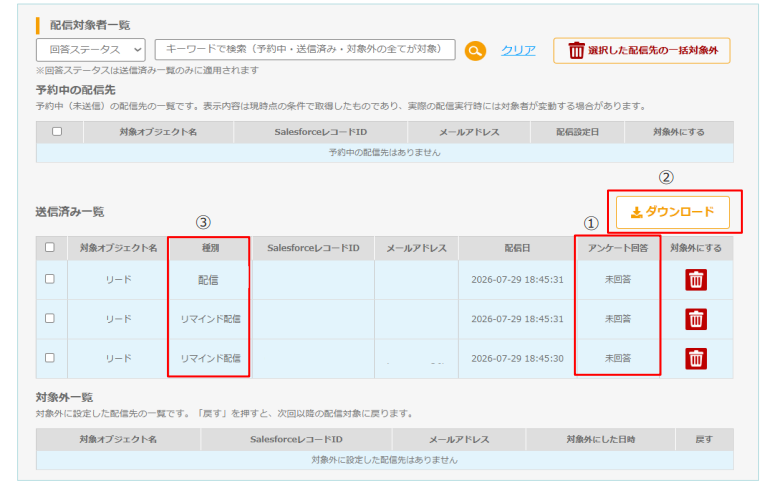Viewport: 778px width, 485px height.
Task: Click 配信 cell in the 種別 column
Action: click(x=208, y=280)
